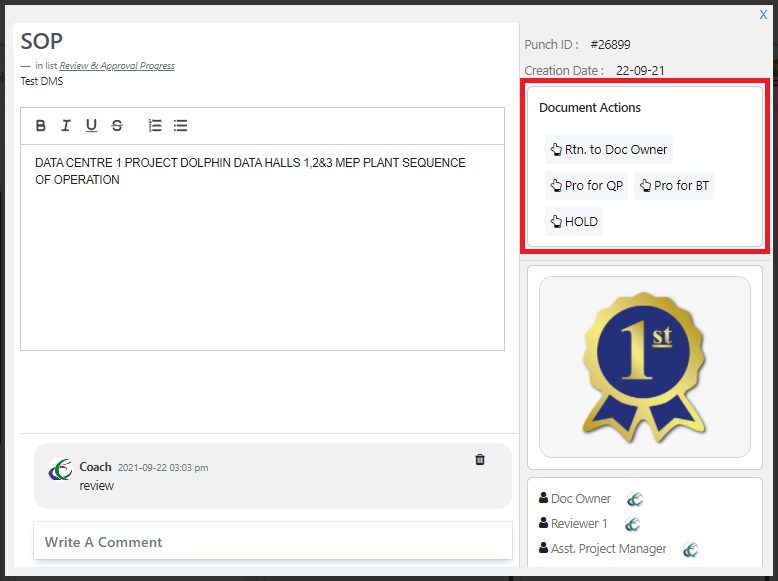The height and width of the screenshot is (581, 778).
Task: Insert a bulleted list
Action: tap(181, 126)
